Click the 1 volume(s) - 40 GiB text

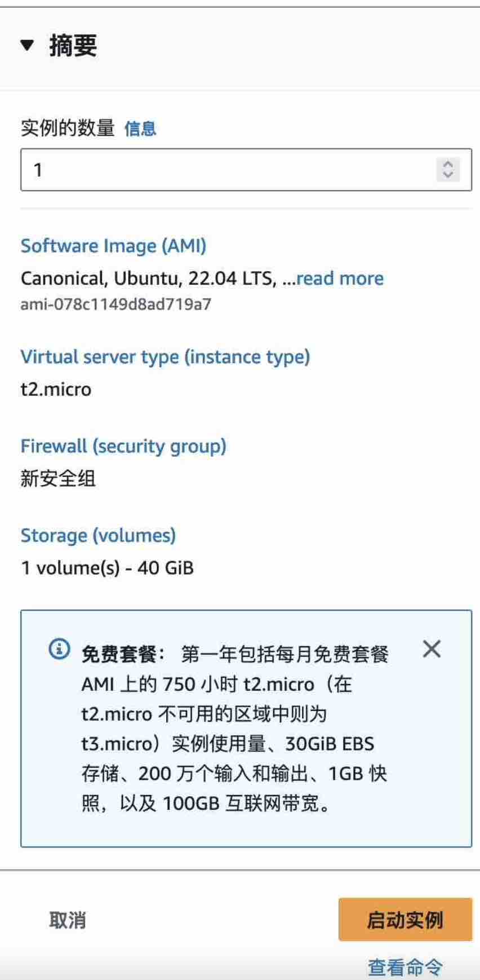107,568
